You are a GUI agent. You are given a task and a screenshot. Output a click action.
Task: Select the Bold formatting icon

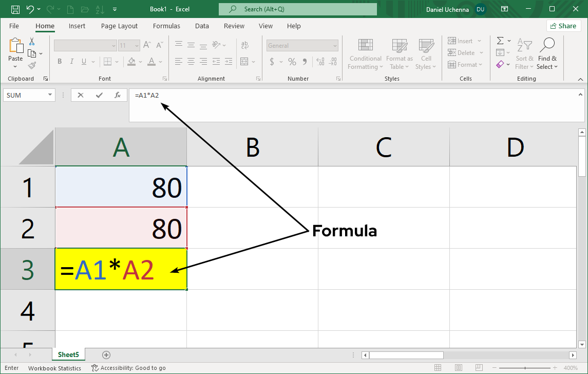pos(59,61)
